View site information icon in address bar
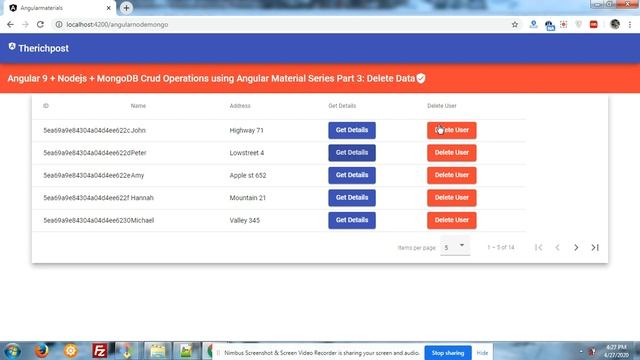Screen dimensions: 640x360 click(x=59, y=24)
